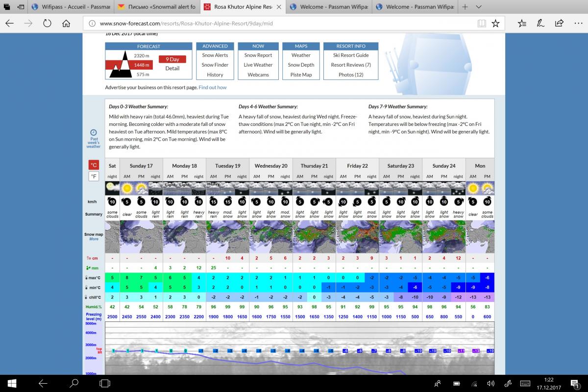
Task: Switch to last Welcome - Passman tab
Action: click(x=416, y=7)
